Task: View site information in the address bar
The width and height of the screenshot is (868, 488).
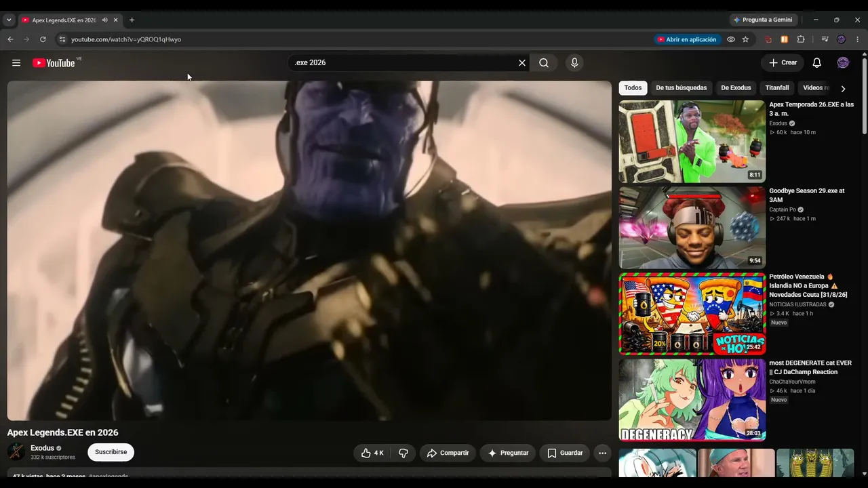Action: pyautogui.click(x=62, y=39)
